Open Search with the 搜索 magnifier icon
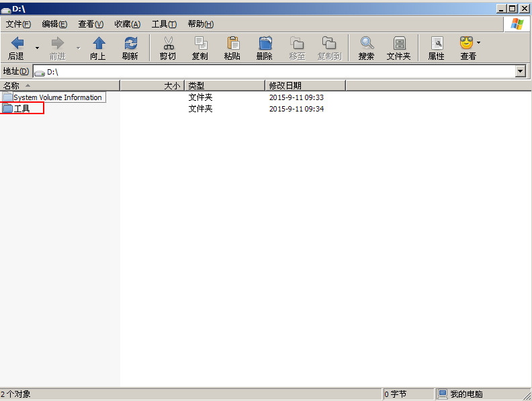Viewport: 532px width, 401px height. point(367,43)
